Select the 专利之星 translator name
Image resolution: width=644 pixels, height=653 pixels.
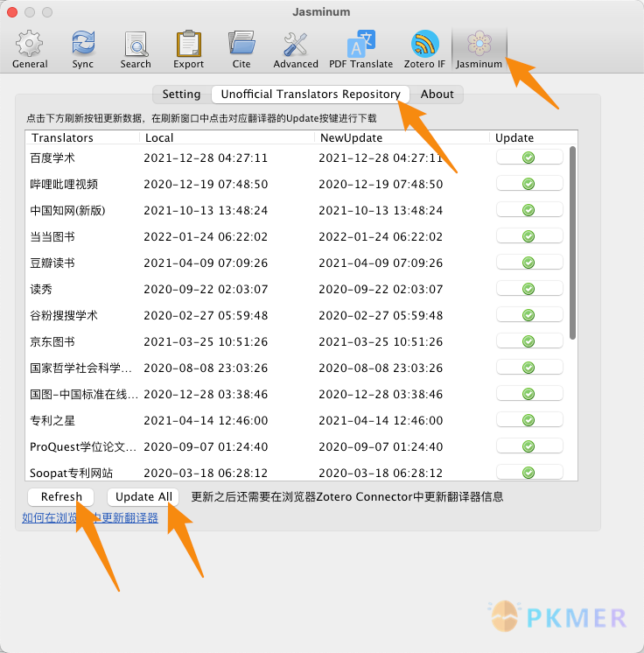point(52,420)
